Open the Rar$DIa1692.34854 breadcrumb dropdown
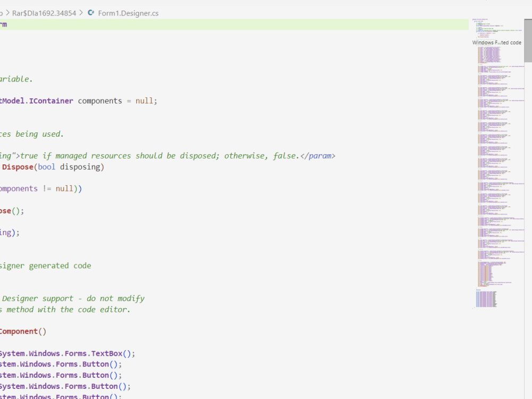 (44, 13)
